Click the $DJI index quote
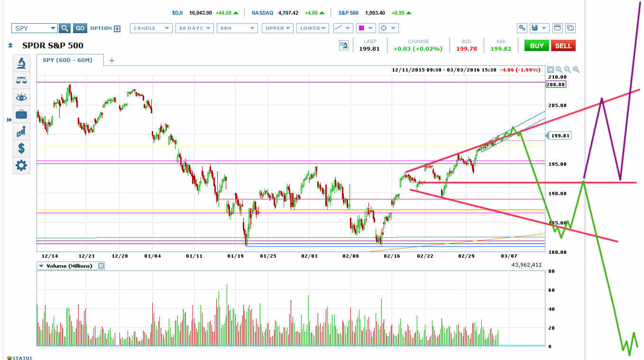644x360 pixels. point(206,13)
